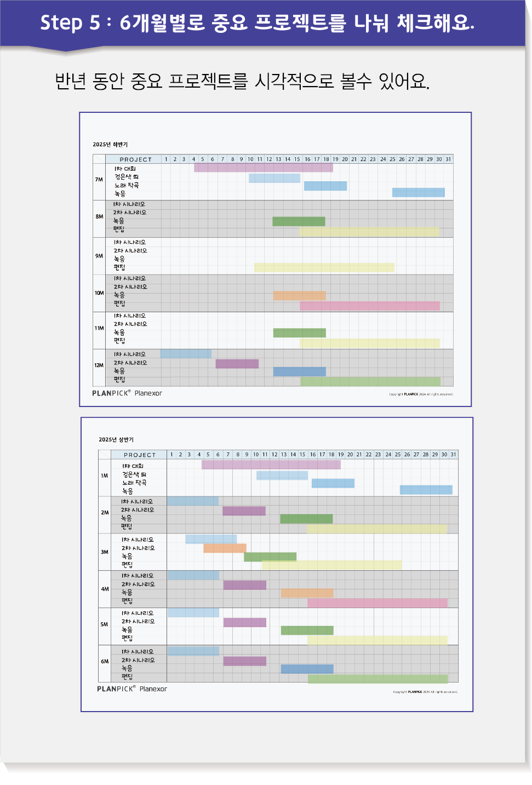Image resolution: width=532 pixels, height=785 pixels.
Task: Select the 5M month label
Action: (x=105, y=624)
